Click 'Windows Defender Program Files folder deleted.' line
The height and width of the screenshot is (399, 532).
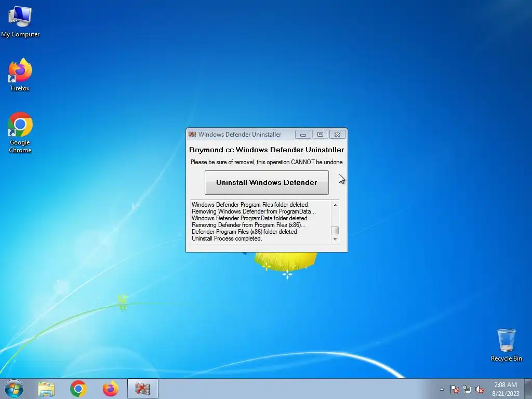coord(250,205)
